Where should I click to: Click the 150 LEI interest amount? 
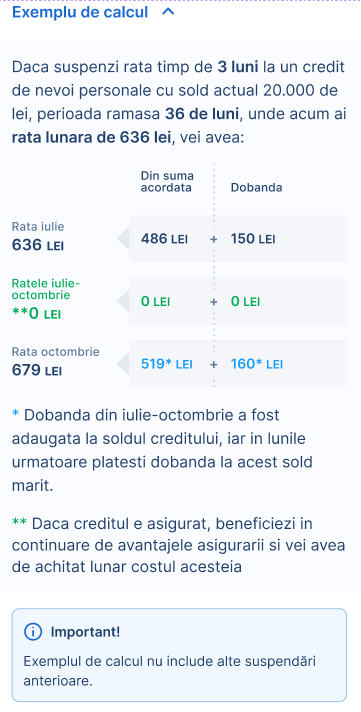(x=253, y=239)
